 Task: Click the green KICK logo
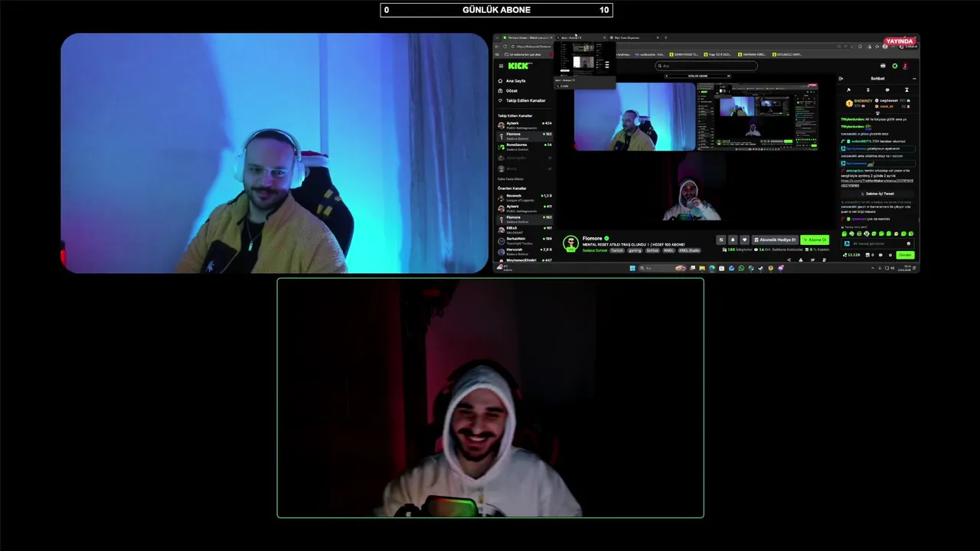[x=520, y=66]
